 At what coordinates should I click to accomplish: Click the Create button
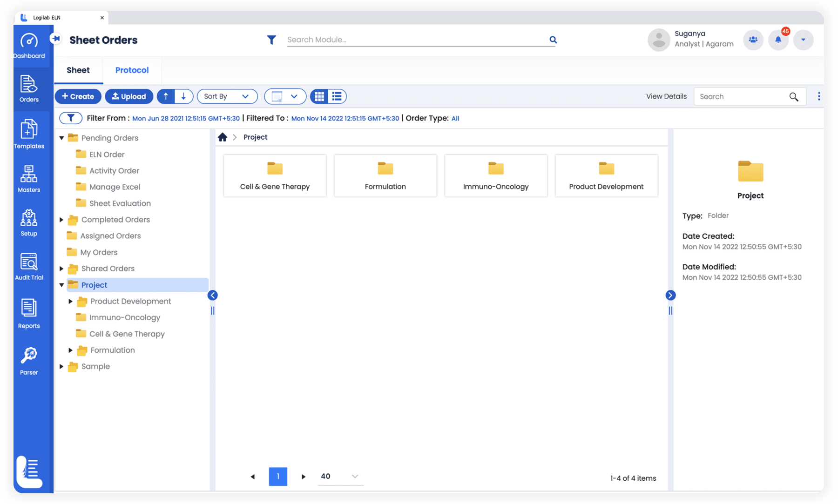[78, 96]
